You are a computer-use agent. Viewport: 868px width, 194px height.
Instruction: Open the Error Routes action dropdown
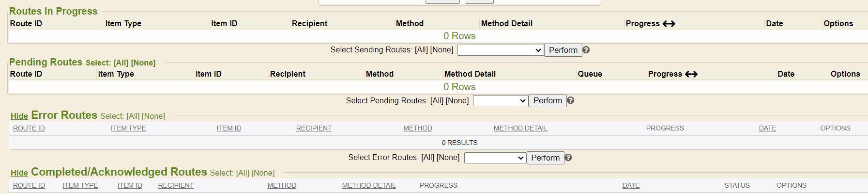[x=495, y=158]
